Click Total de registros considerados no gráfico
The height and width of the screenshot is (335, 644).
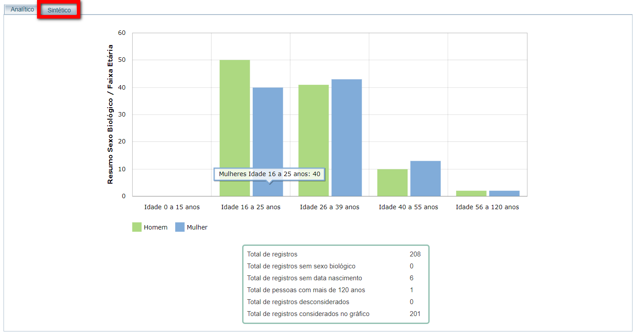click(308, 314)
